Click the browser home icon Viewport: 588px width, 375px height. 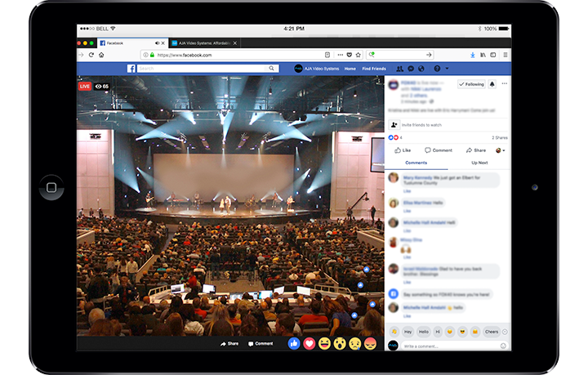point(101,55)
